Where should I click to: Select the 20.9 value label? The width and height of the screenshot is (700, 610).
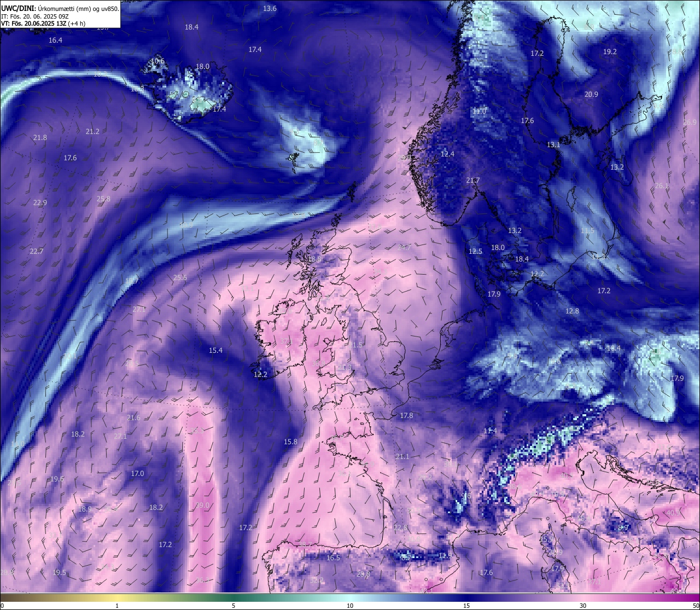coord(591,95)
